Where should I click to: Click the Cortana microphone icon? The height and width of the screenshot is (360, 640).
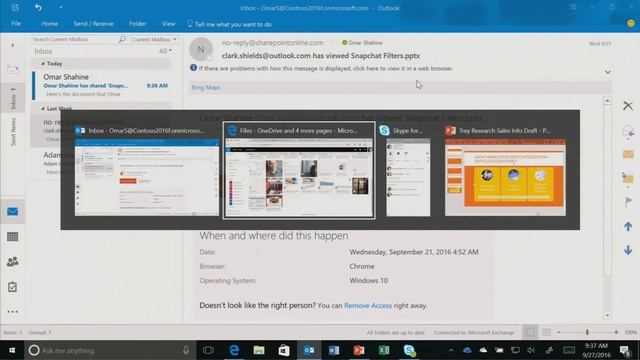(x=186, y=350)
